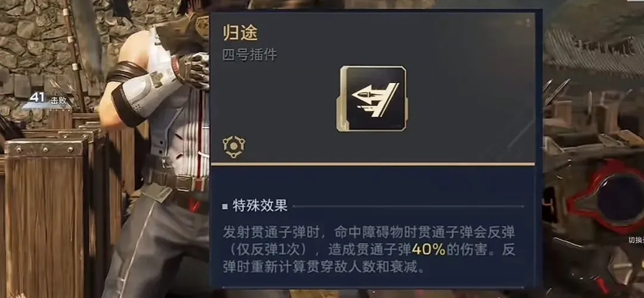Image resolution: width=644 pixels, height=298 pixels.
Task: Click the hexagonal gear icon below the plugin type
Action: [x=234, y=147]
